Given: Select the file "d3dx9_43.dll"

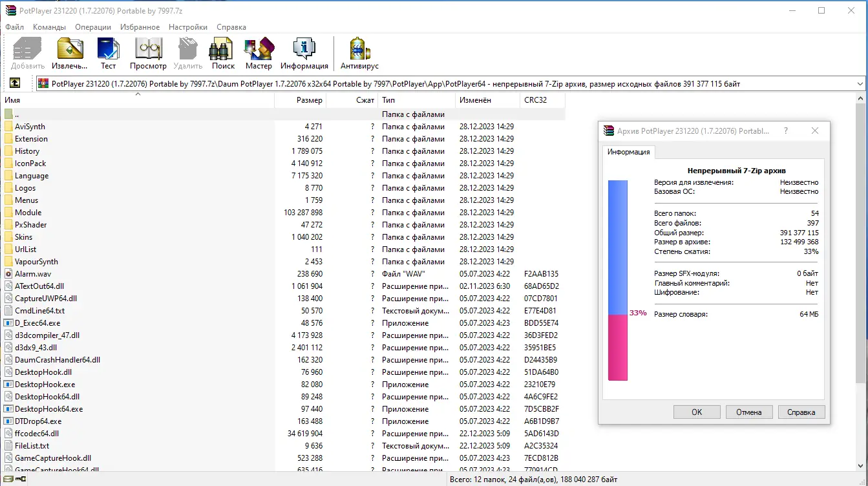Looking at the screenshot, I should coord(36,348).
